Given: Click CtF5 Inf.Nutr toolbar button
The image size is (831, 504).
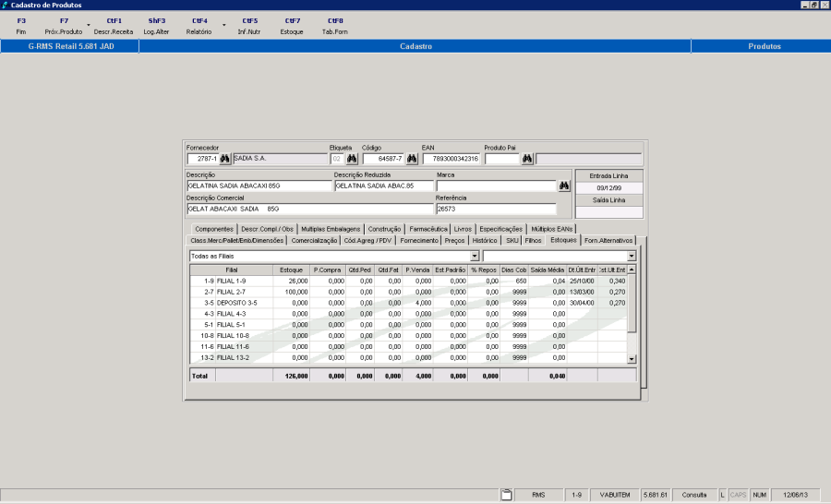Looking at the screenshot, I should (249, 26).
